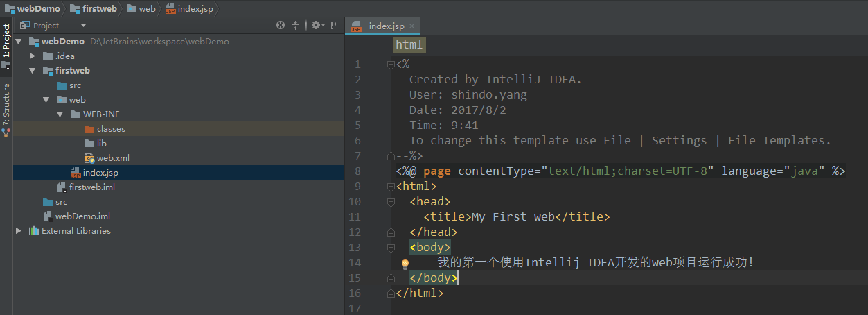Click text 'Time: 9:41'
Image resolution: width=868 pixels, height=315 pixels.
pos(443,125)
